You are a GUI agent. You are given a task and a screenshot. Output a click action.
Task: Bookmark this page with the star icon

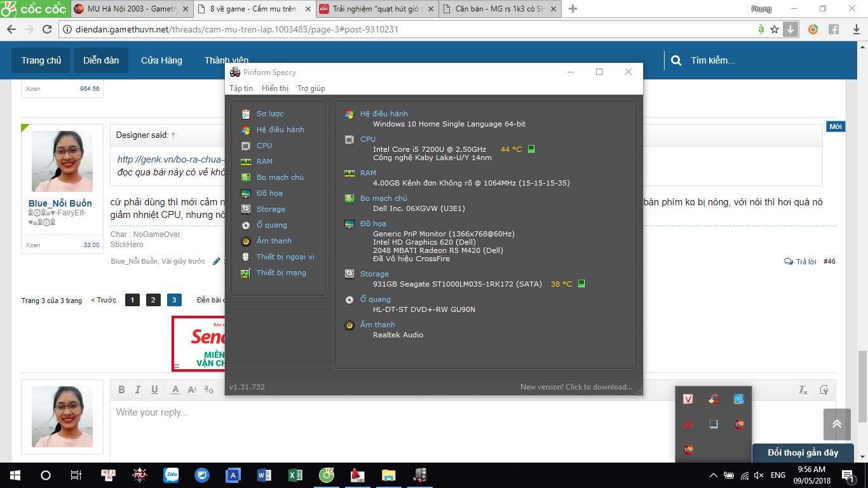775,29
